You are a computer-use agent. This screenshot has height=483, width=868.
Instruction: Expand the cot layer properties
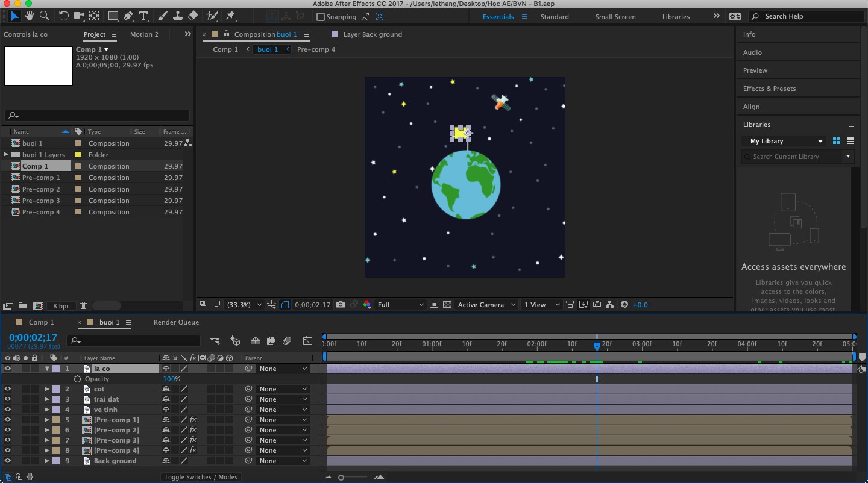[x=47, y=389]
